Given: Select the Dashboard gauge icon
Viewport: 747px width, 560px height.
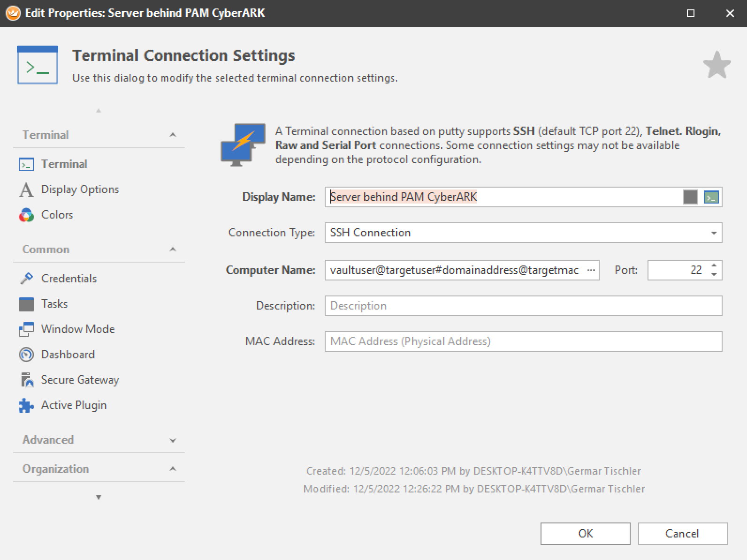Looking at the screenshot, I should pyautogui.click(x=26, y=355).
